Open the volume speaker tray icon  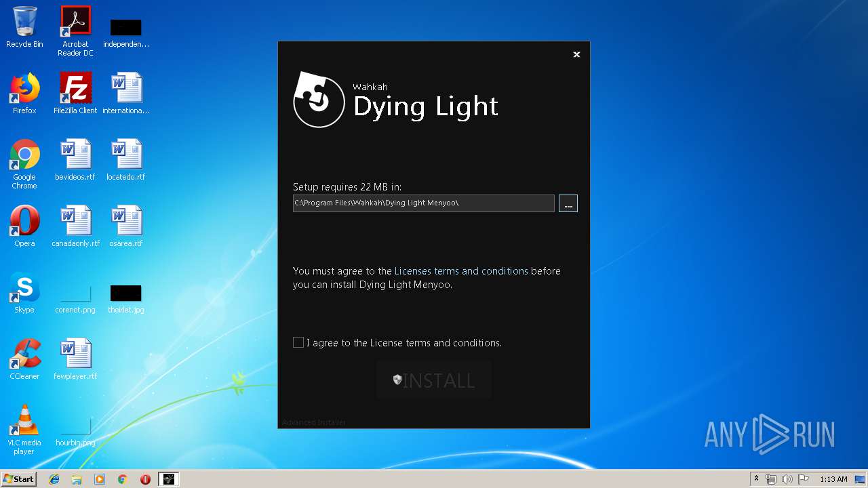click(x=787, y=479)
